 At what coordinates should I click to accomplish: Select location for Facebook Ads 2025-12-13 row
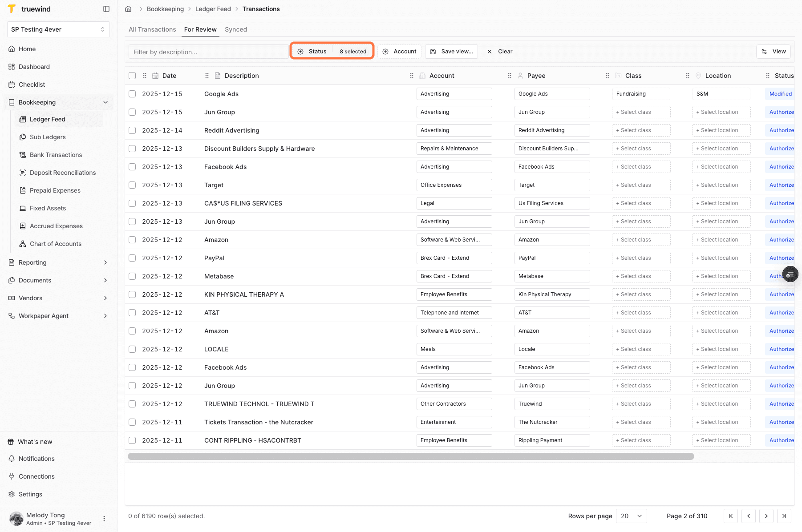721,167
